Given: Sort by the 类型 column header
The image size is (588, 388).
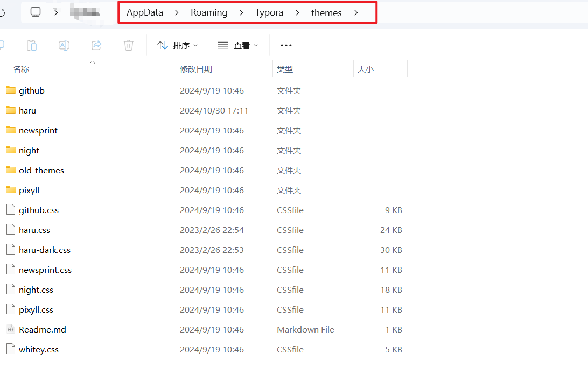Looking at the screenshot, I should tap(285, 69).
